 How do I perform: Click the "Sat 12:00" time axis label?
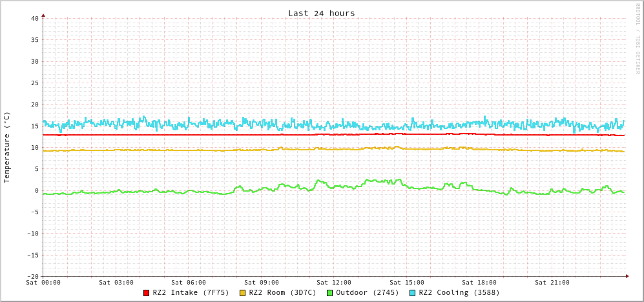334,283
